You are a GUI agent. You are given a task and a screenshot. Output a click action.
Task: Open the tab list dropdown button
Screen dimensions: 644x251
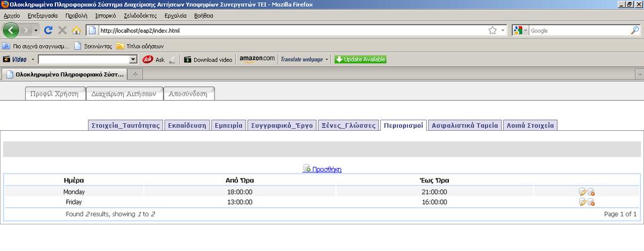pos(640,74)
